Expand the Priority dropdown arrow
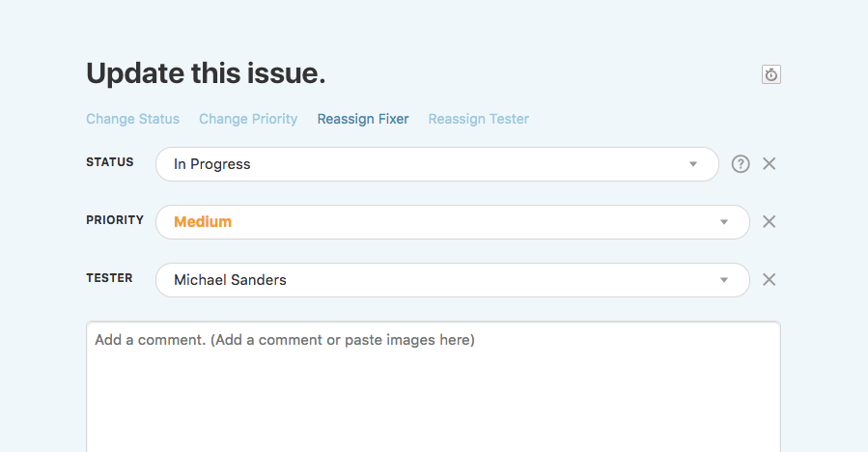Screen dimensions: 868x452 pos(723,222)
